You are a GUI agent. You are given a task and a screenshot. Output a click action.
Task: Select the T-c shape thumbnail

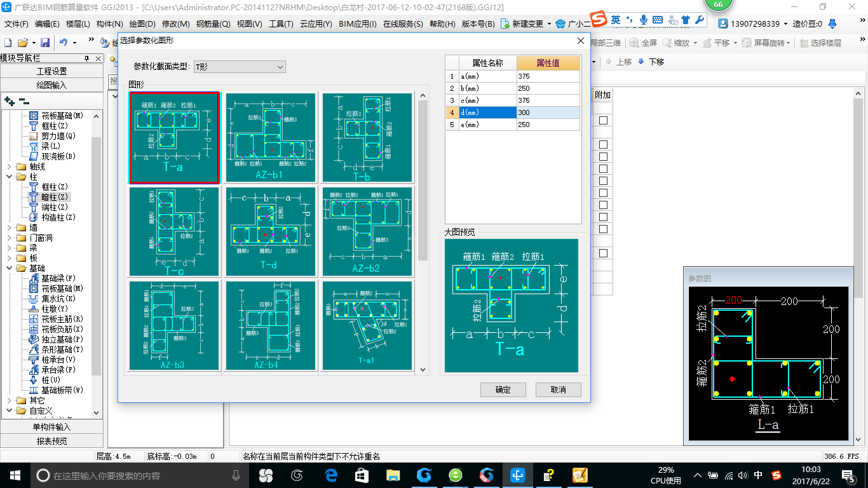pyautogui.click(x=174, y=231)
